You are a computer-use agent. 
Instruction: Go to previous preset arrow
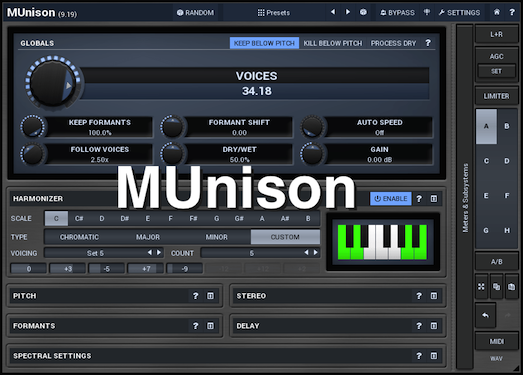[x=333, y=12]
